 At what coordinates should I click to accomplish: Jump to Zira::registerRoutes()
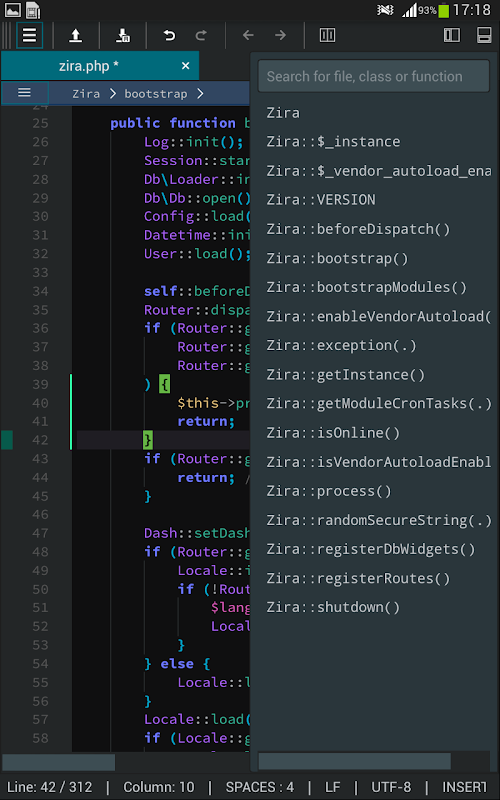(358, 578)
